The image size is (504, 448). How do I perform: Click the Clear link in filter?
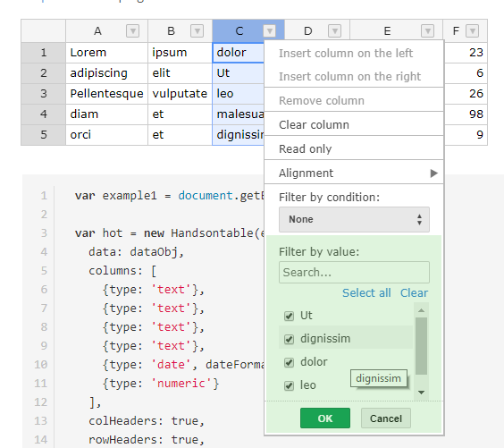[x=414, y=292]
